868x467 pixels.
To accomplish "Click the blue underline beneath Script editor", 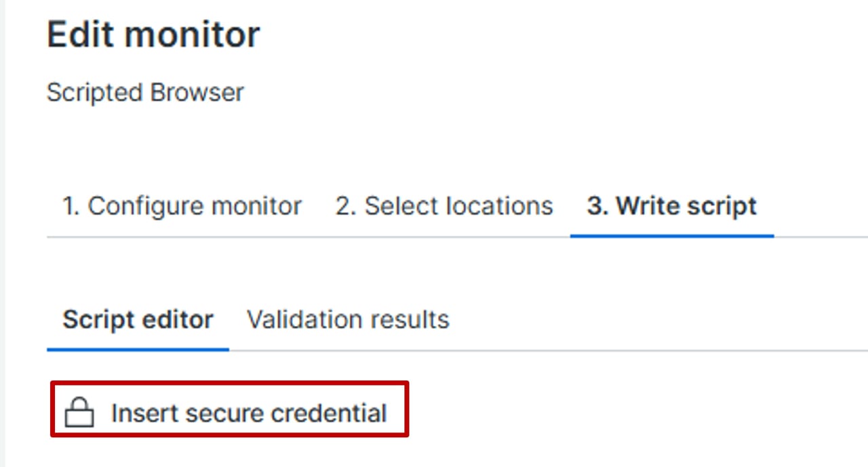I will tap(138, 350).
